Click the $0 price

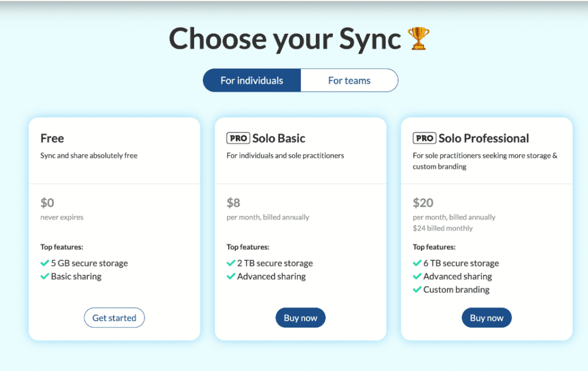pyautogui.click(x=47, y=203)
